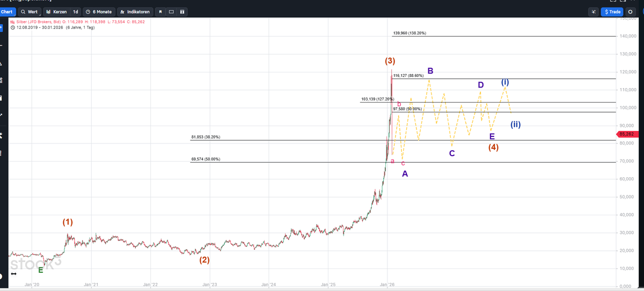Click the Jan '20 time axis label
The height and width of the screenshot is (291, 644).
[32, 283]
